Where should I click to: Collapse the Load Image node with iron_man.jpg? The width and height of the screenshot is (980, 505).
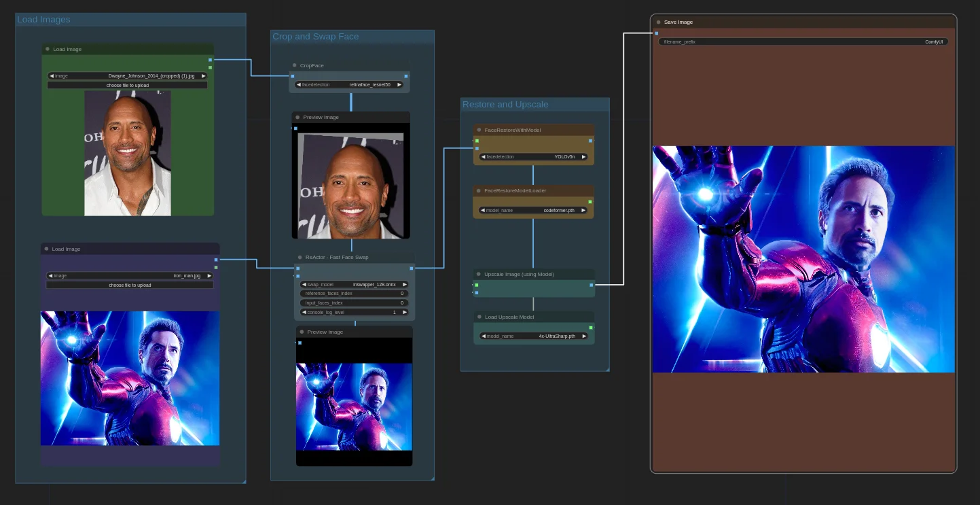tap(46, 249)
